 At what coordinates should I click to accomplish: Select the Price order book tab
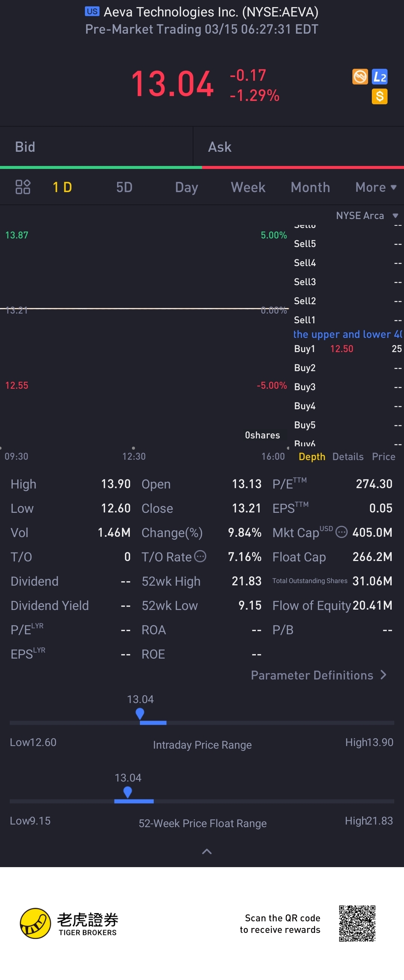(383, 456)
